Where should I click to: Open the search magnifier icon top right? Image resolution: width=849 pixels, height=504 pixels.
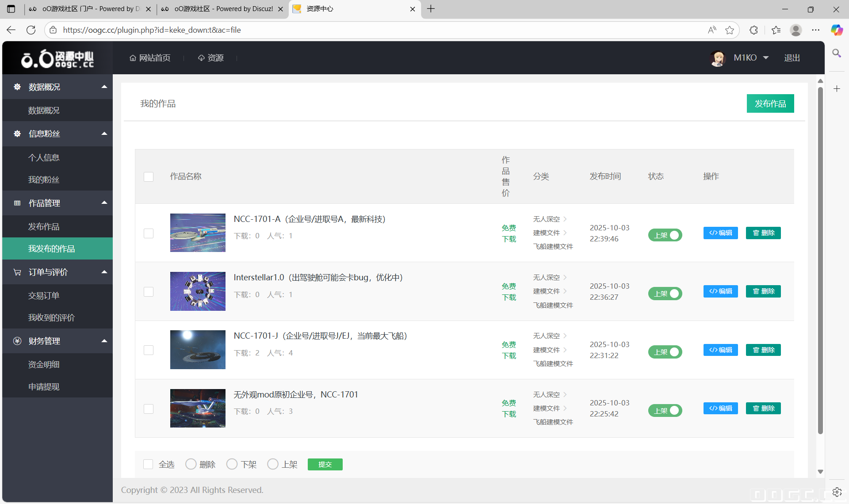pyautogui.click(x=837, y=53)
